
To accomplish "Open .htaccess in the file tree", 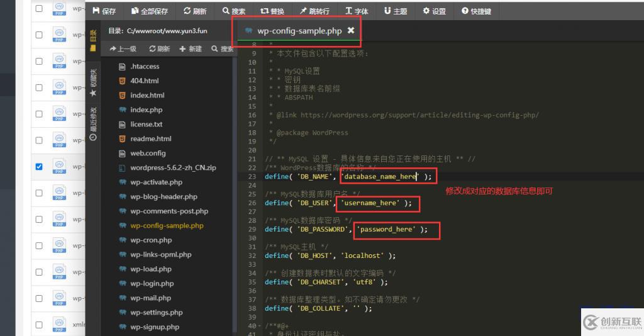I will click(145, 67).
